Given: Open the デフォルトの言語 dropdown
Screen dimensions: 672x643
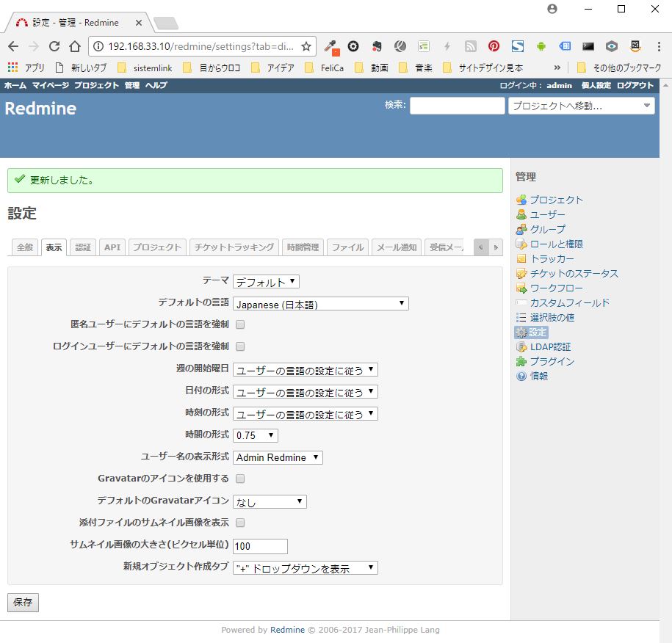Looking at the screenshot, I should point(320,303).
